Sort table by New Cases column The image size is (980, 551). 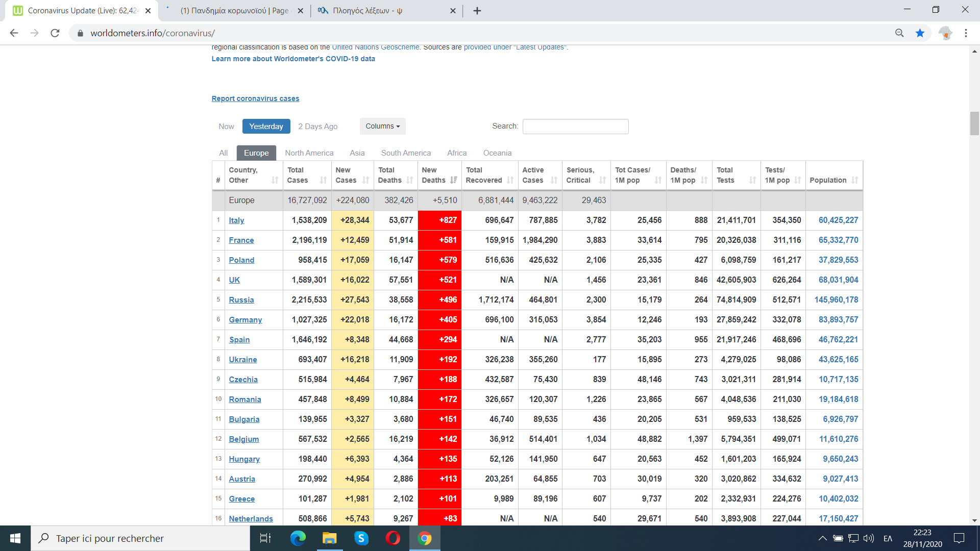coord(352,175)
